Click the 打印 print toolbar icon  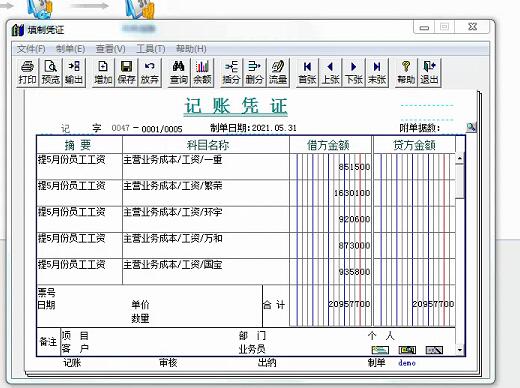coord(27,72)
